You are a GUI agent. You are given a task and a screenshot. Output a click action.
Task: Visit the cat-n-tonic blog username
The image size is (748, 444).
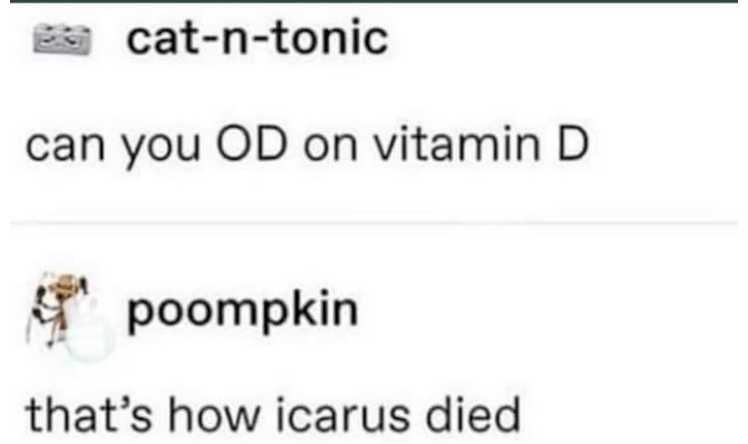[x=257, y=39]
